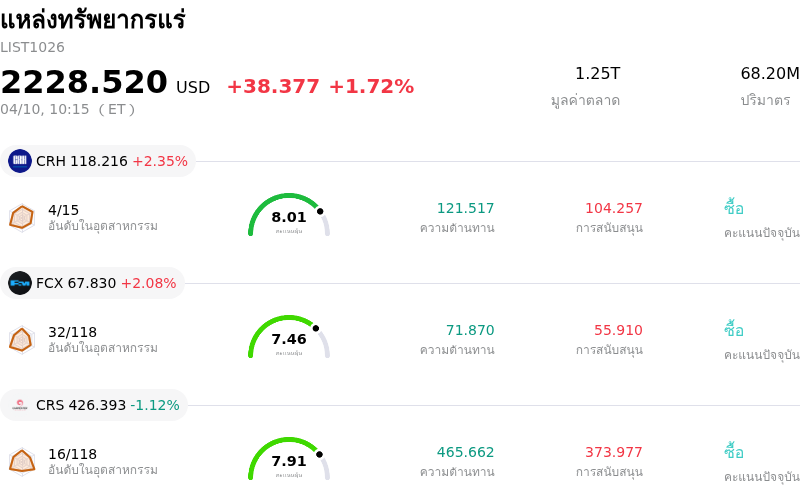
Task: Click the CRS company logo icon
Action: click(20, 405)
